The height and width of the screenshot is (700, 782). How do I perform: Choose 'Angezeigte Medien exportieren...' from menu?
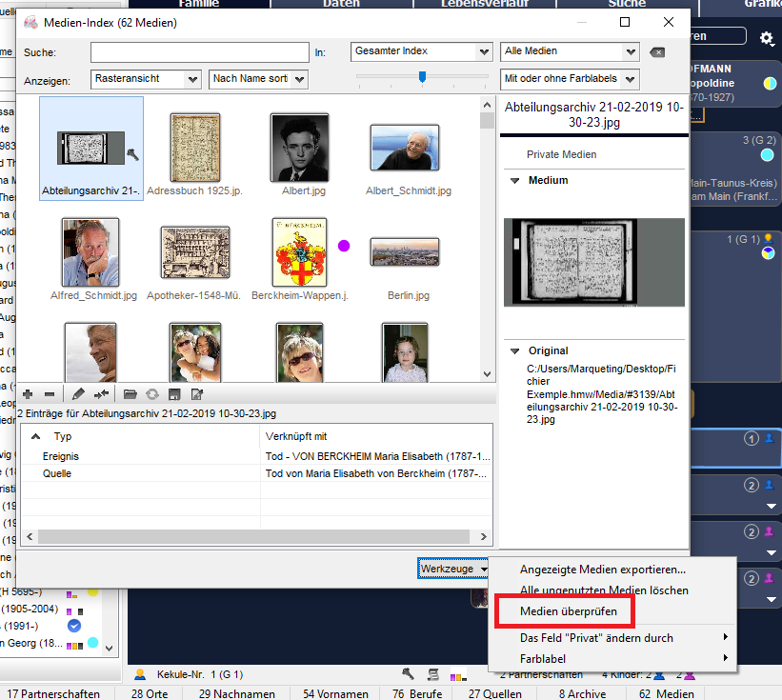[602, 570]
